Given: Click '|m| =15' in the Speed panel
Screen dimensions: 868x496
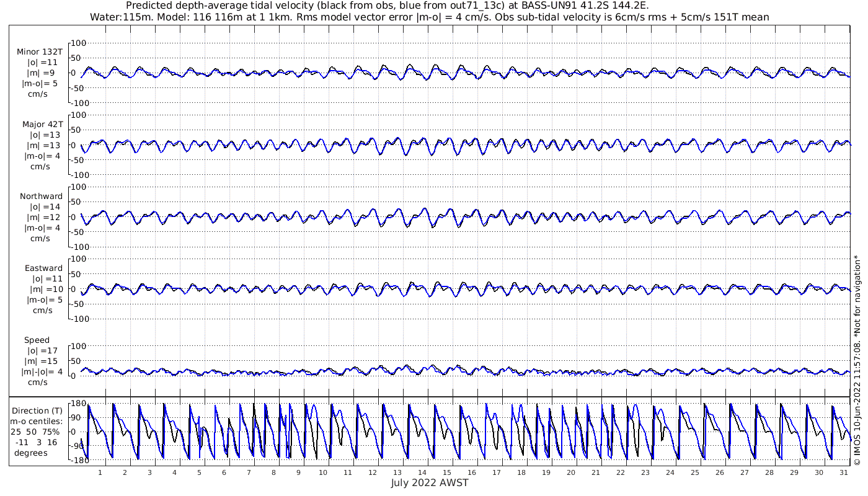Looking at the screenshot, I should pos(42,361).
